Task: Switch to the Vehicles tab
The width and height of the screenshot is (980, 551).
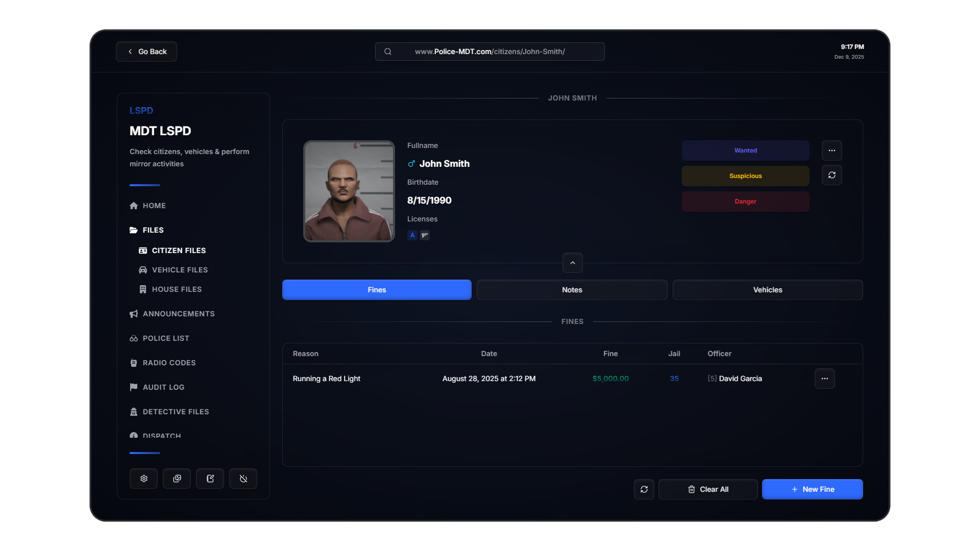Action: [767, 290]
